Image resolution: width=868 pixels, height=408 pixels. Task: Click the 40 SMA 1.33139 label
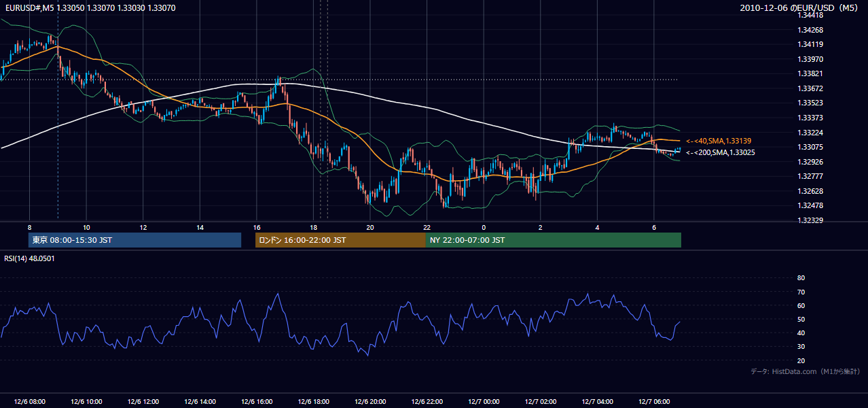point(719,141)
